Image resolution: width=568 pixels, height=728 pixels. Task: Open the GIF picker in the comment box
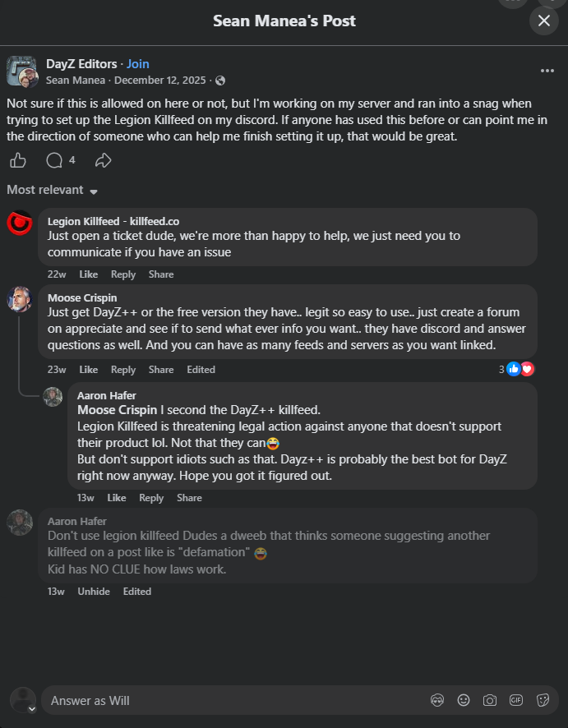click(516, 700)
